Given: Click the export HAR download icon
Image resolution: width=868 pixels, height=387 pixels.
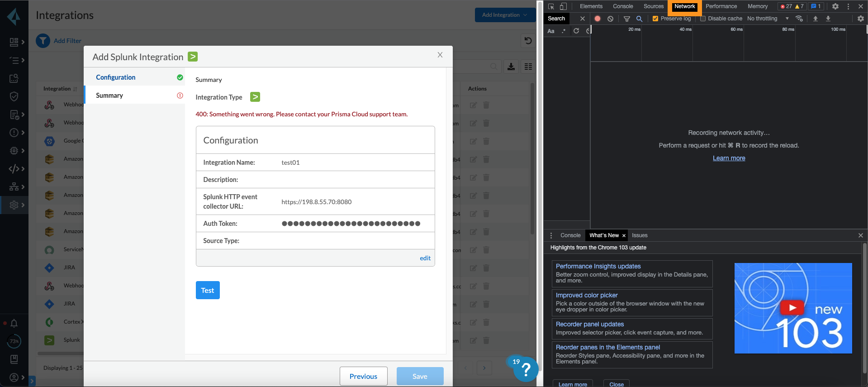Looking at the screenshot, I should click(x=828, y=19).
